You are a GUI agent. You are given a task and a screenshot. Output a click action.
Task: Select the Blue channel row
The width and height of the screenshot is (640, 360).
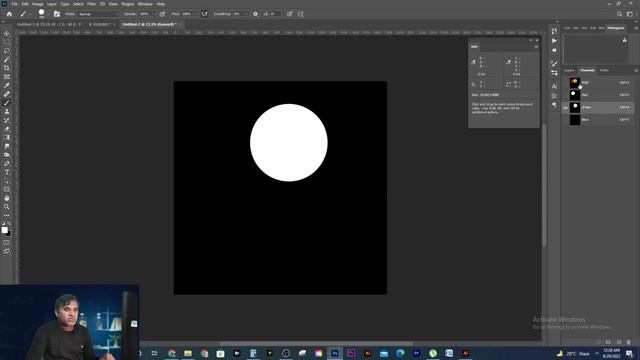pos(599,120)
